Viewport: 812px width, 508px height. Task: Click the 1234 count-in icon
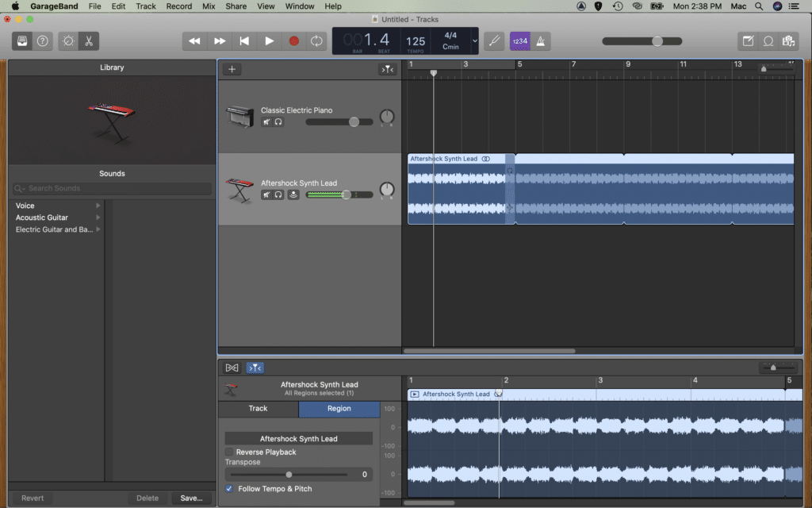point(520,41)
